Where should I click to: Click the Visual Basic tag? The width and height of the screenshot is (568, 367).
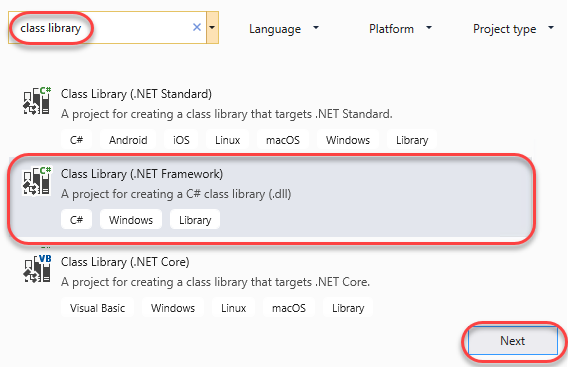coord(97,308)
